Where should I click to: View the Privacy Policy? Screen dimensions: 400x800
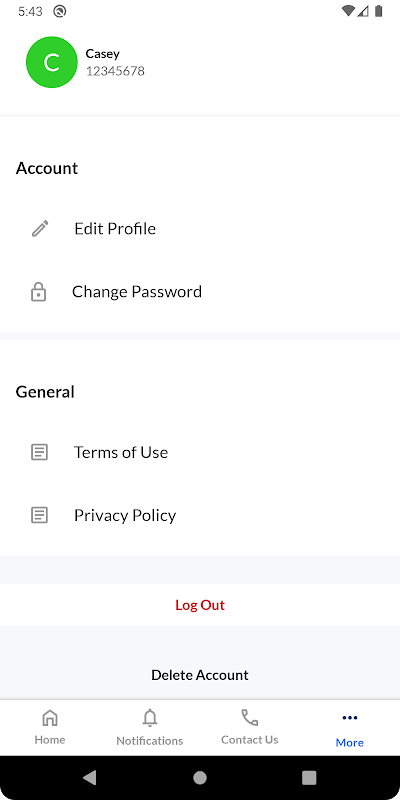click(x=200, y=515)
